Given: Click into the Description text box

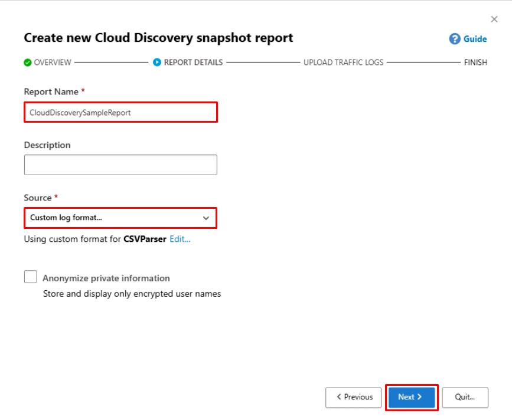Looking at the screenshot, I should [x=120, y=165].
